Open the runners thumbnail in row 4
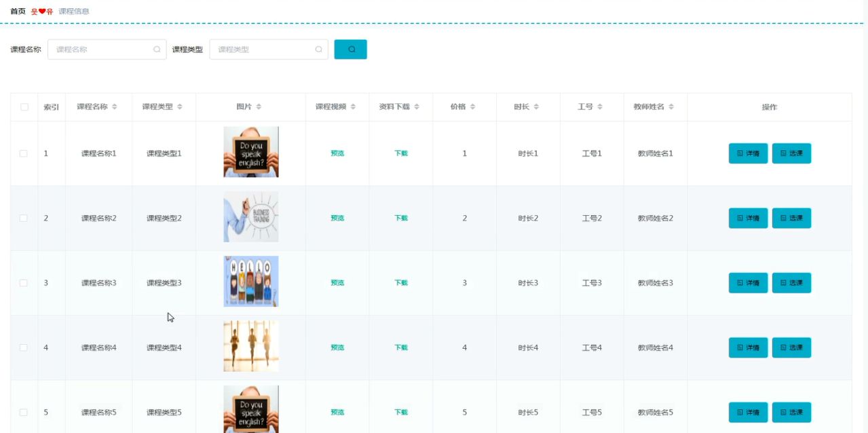Image resolution: width=868 pixels, height=433 pixels. tap(251, 346)
